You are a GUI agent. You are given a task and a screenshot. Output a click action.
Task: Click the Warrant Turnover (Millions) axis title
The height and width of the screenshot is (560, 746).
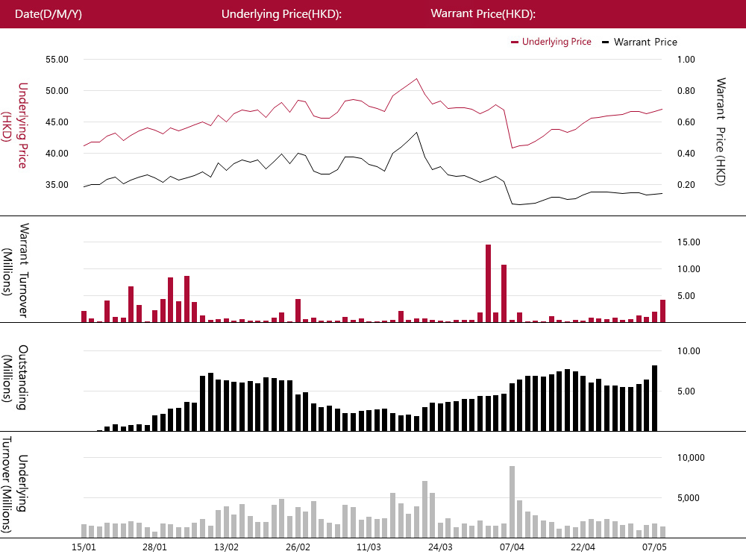[x=15, y=271]
